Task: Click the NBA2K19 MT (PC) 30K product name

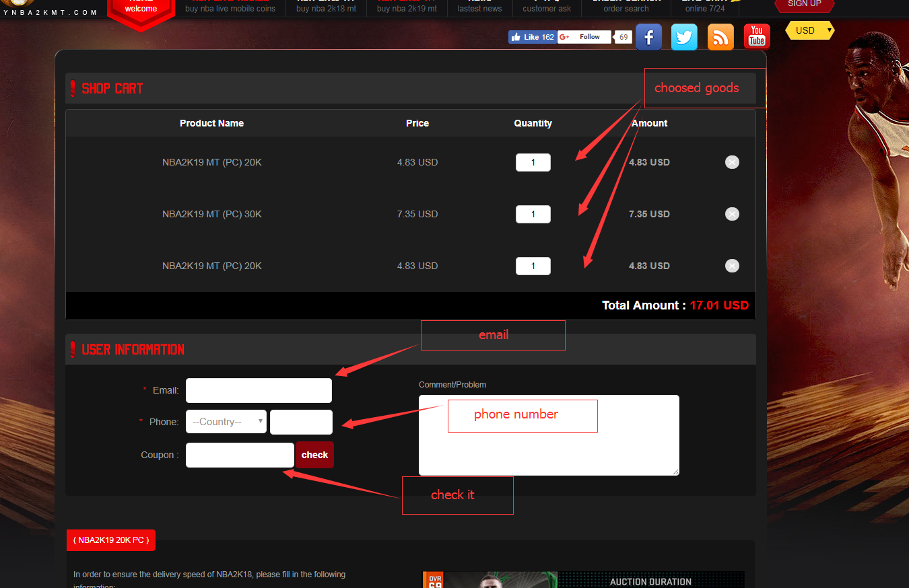Action: point(211,214)
